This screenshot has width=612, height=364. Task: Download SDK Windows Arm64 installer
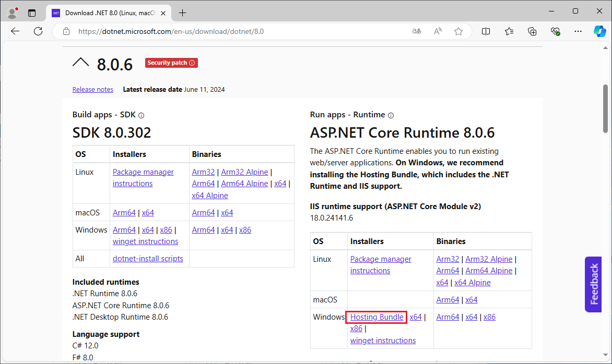pos(124,230)
